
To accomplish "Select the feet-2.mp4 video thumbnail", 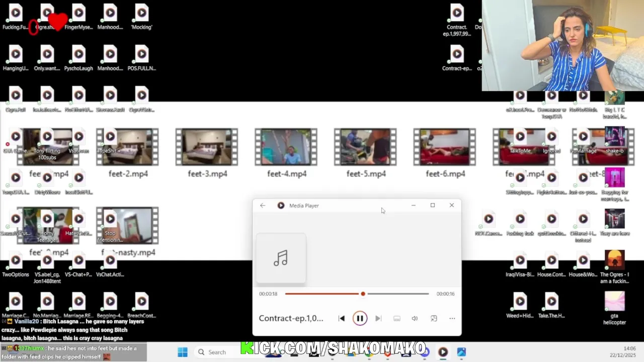I will (128, 147).
